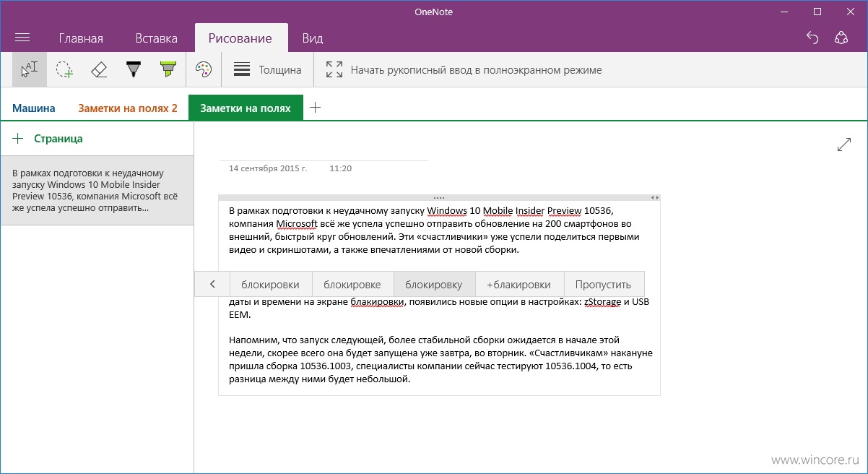Click the page date 14 сентября 2015 г.
This screenshot has width=868, height=474.
268,168
